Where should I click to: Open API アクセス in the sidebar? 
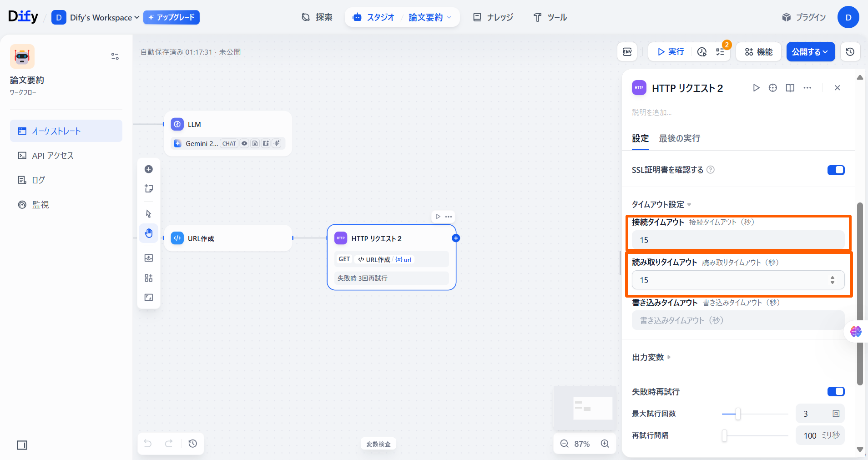click(52, 156)
